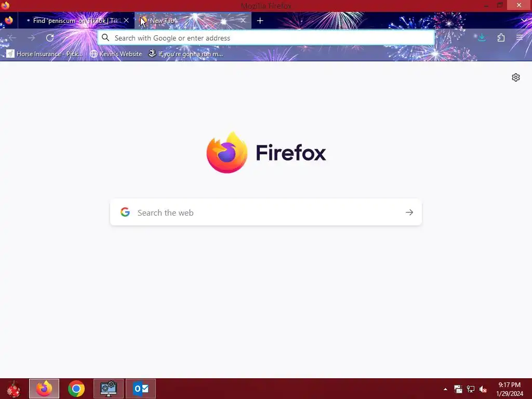Go back one page
Screen dimensions: 532x399
12,37
